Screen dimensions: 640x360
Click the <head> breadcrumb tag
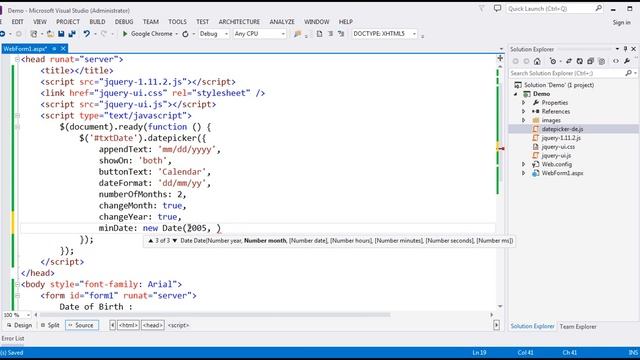[153, 325]
